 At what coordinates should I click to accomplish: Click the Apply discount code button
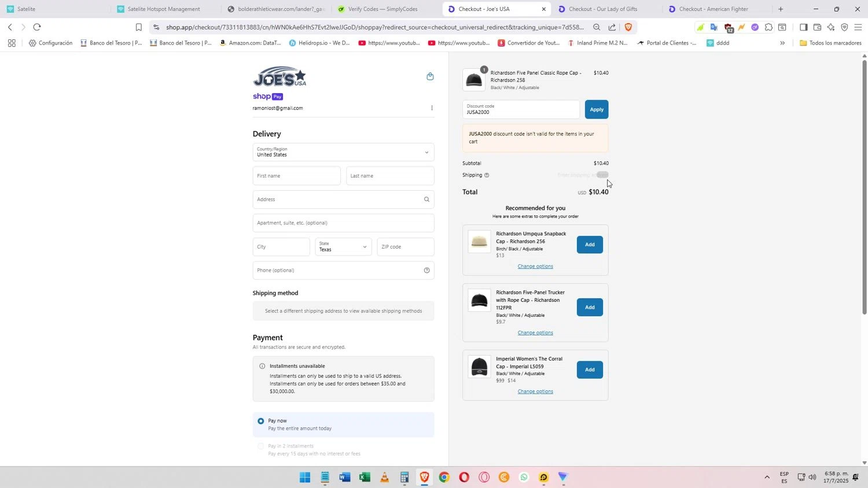coord(597,109)
